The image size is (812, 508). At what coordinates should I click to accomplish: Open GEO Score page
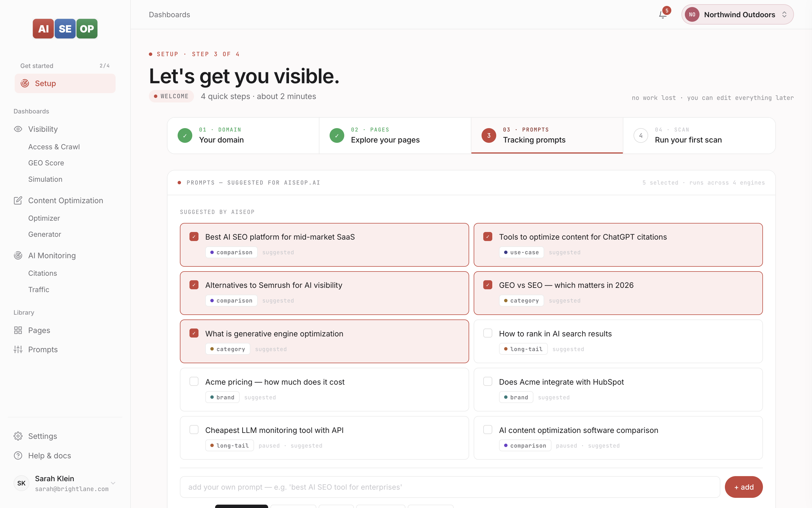pos(46,163)
